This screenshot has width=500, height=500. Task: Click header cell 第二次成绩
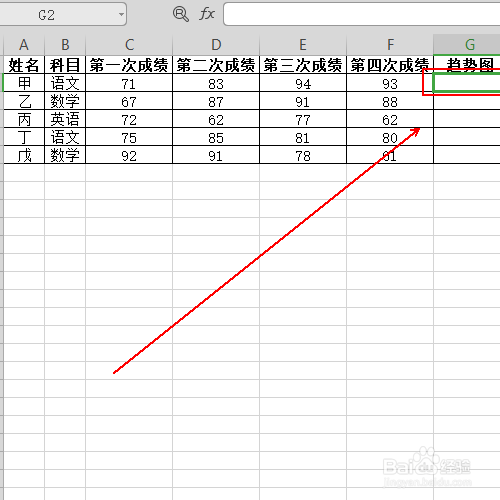tap(216, 65)
